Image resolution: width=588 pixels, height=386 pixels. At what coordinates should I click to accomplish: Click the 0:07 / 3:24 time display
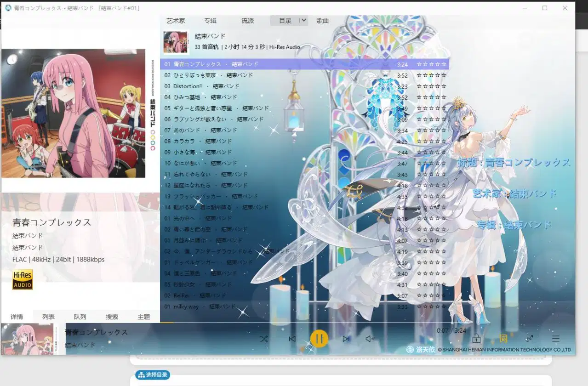[451, 330]
